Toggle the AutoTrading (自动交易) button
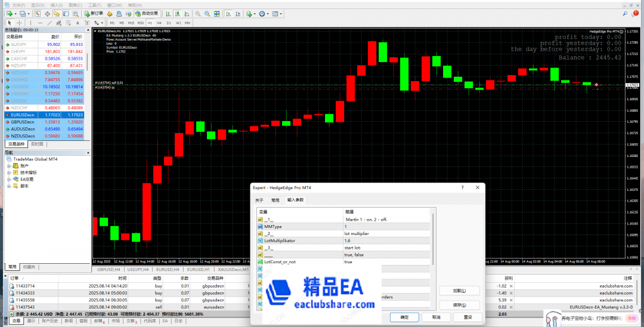This screenshot has width=644, height=327. pos(146,13)
